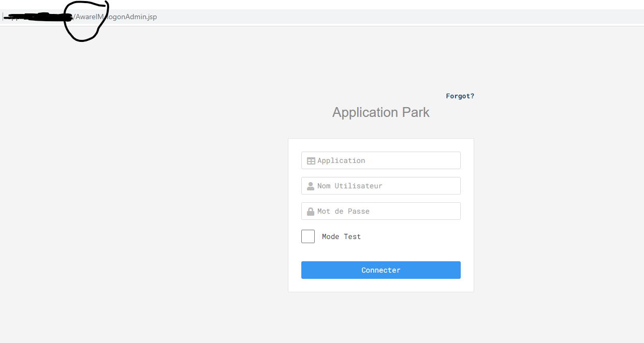Click the blue Connecter button
Viewport: 644px width, 343px height.
(x=380, y=270)
